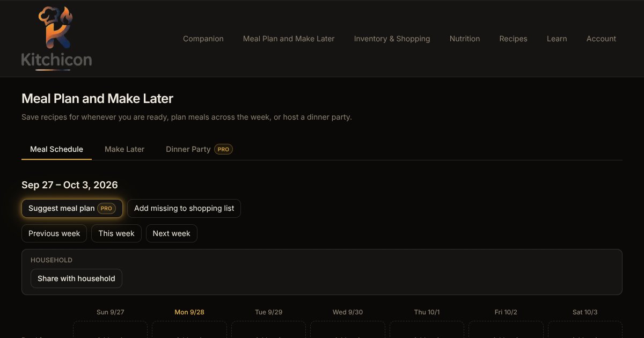Click the Meal Plan and Make Later page heading

click(x=98, y=99)
